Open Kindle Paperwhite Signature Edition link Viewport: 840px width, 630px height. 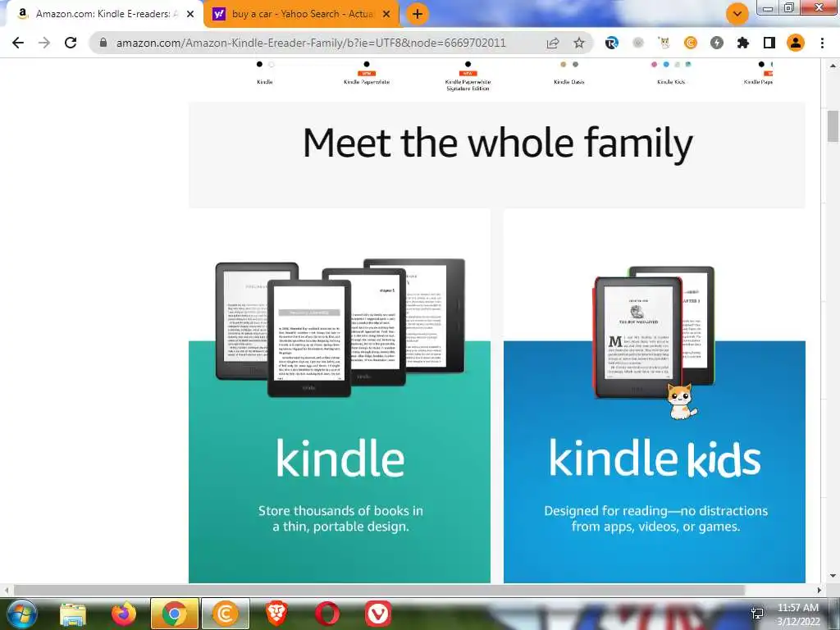[468, 85]
